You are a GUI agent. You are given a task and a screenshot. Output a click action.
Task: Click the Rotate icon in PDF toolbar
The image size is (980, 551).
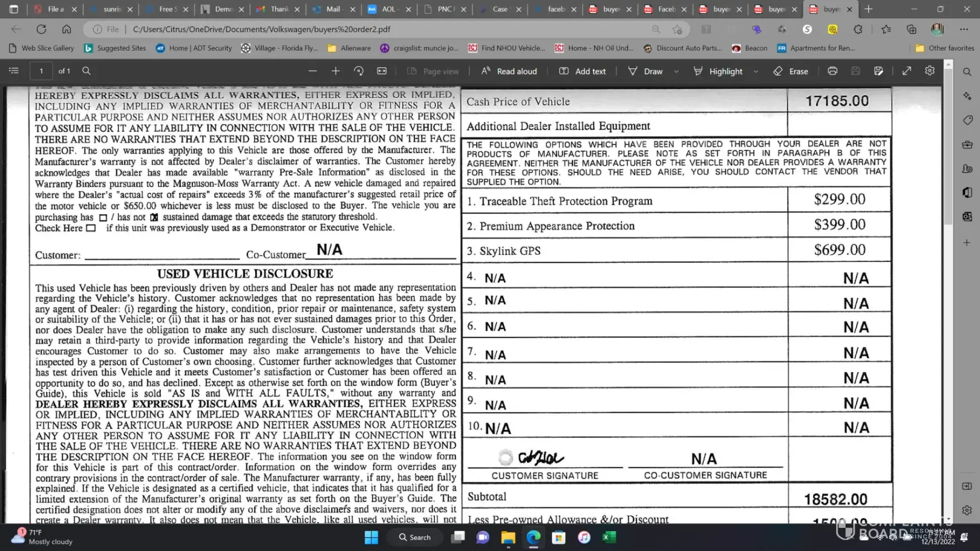(359, 71)
